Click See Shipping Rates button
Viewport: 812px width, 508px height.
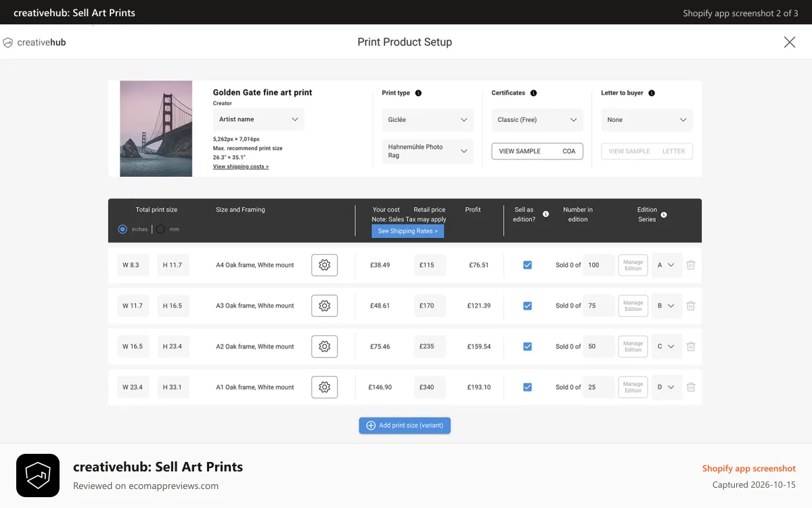tap(407, 231)
